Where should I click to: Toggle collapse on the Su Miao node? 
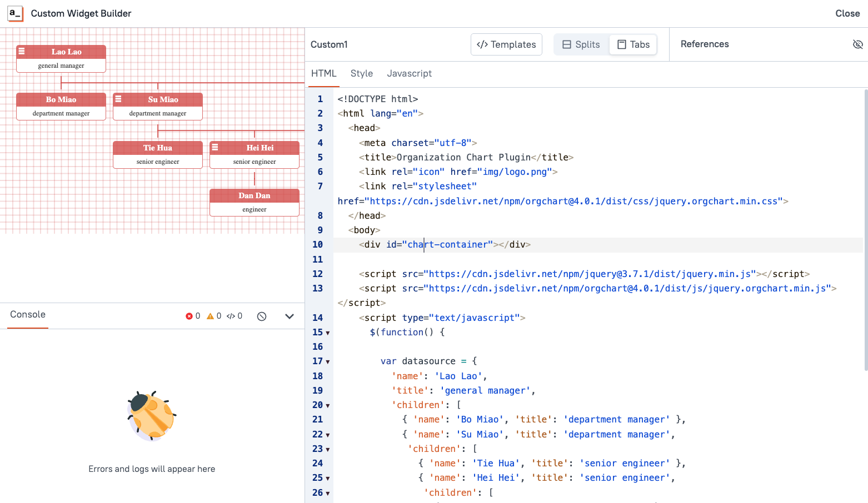coord(119,99)
